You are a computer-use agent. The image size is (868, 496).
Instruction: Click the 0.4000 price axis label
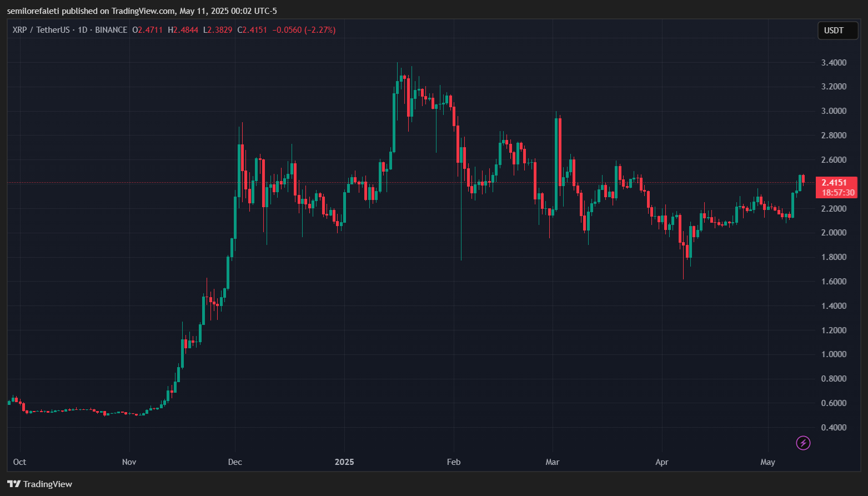click(834, 428)
